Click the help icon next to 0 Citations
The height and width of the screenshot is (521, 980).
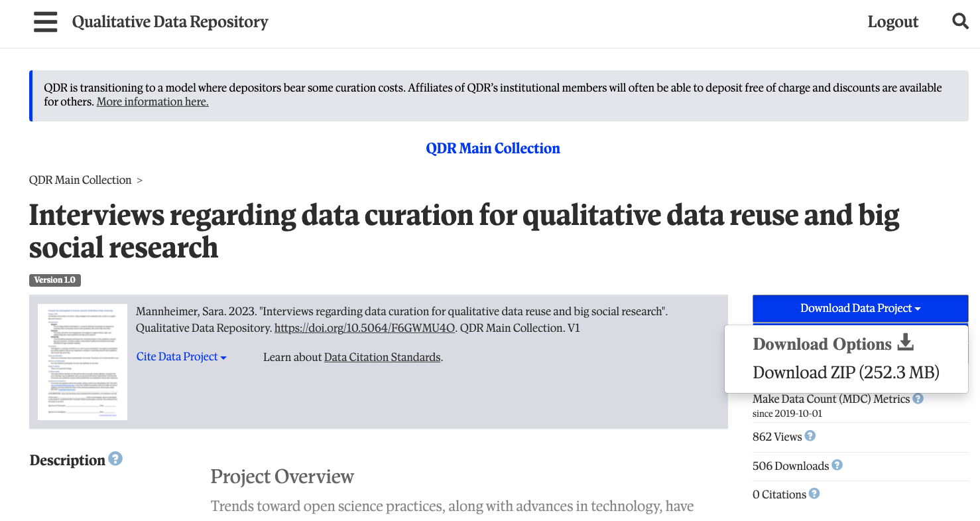(814, 494)
